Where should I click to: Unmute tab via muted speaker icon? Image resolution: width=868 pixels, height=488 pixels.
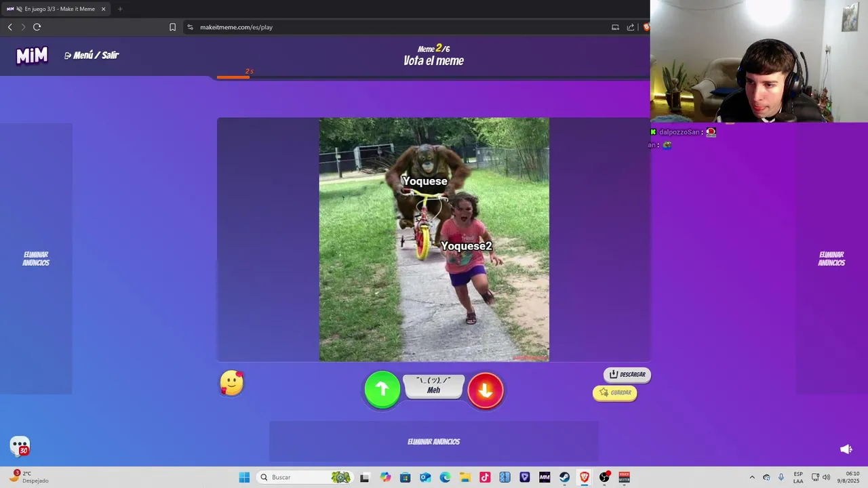tap(19, 9)
